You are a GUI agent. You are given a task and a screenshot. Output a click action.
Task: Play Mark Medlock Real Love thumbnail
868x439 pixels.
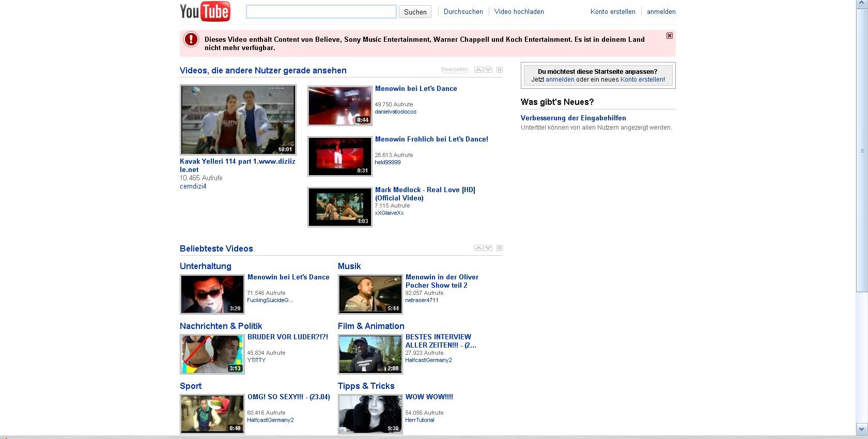click(340, 207)
